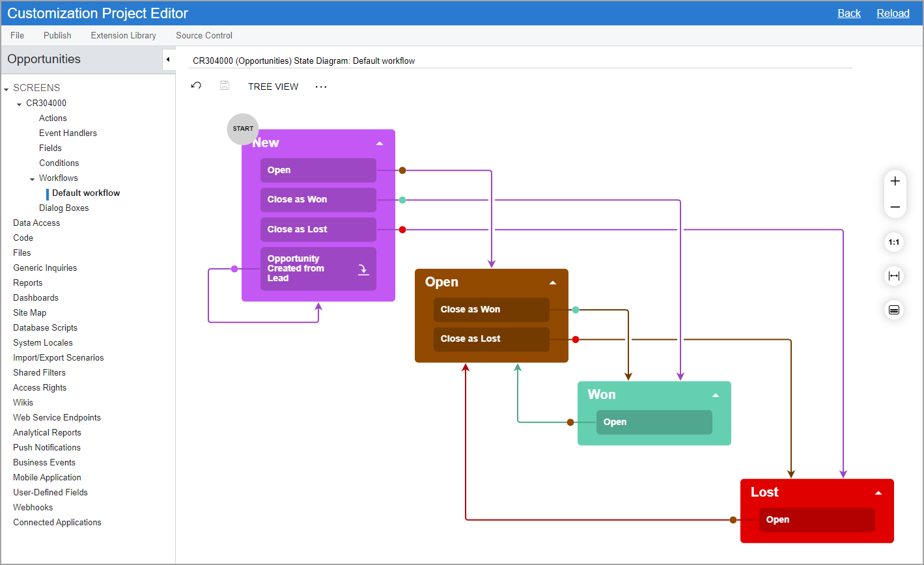Zoom out with the minus button
The width and height of the screenshot is (924, 565).
click(895, 208)
